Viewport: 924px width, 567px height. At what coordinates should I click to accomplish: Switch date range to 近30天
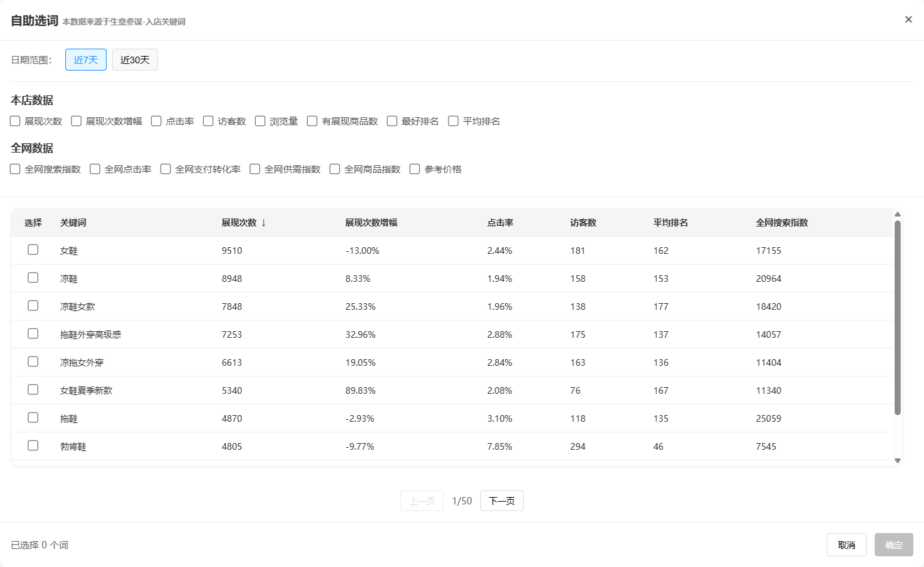pos(135,59)
